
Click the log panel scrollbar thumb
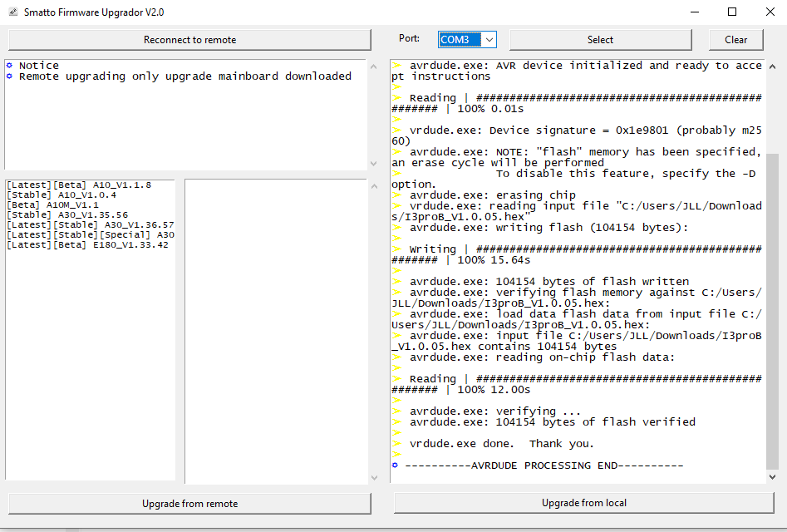tap(772, 311)
